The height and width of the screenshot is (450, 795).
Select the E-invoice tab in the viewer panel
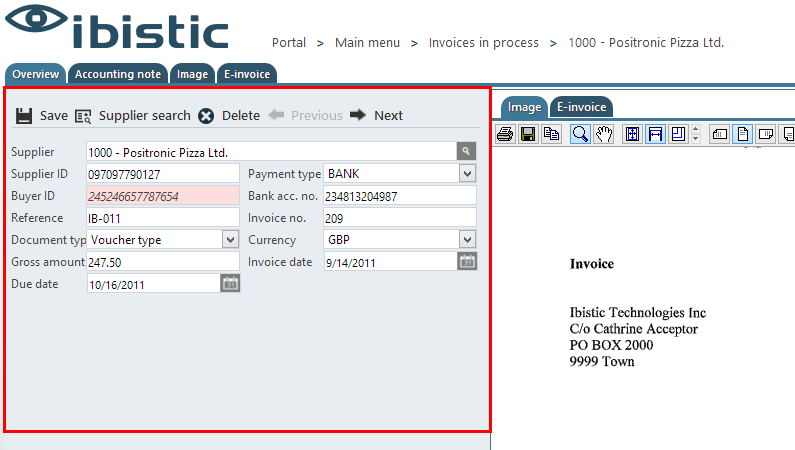[x=582, y=107]
